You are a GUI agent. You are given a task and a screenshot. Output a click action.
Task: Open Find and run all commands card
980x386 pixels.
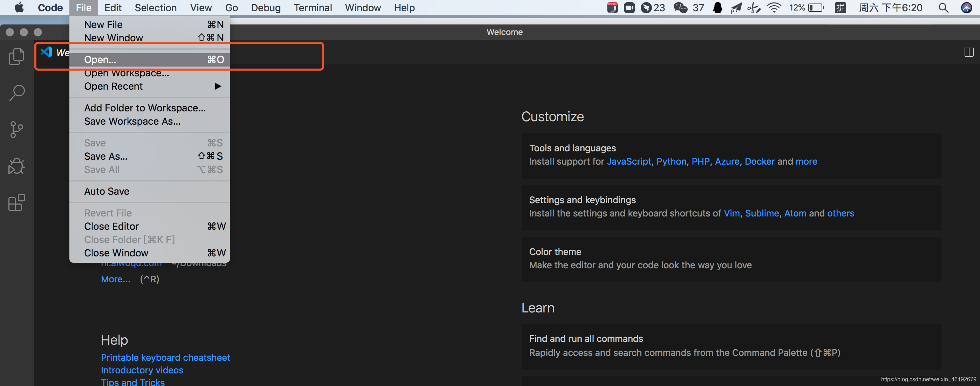[x=731, y=346]
